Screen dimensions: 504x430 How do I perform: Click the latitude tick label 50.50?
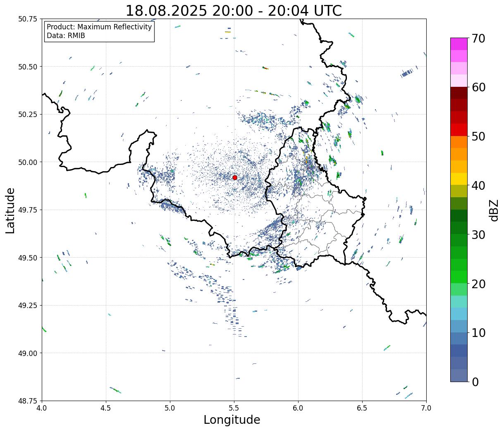[x=27, y=67]
